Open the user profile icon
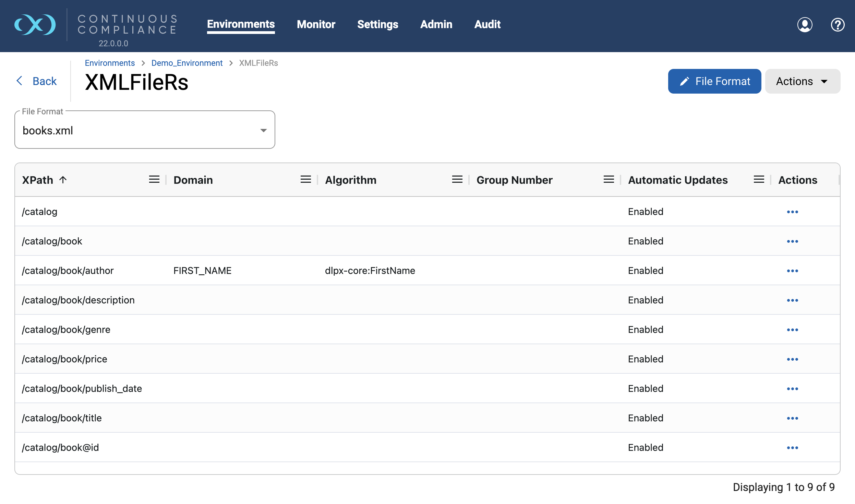This screenshot has width=855, height=504. [x=805, y=25]
